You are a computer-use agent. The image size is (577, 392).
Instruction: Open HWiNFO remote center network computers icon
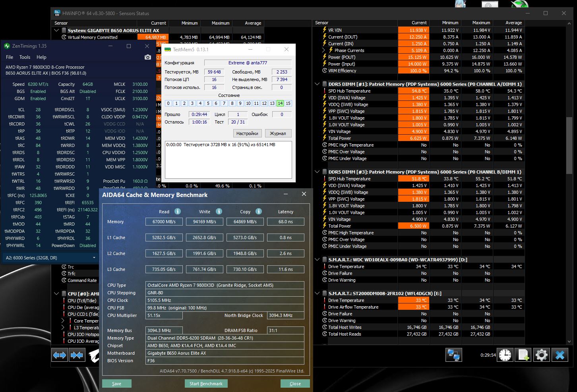coord(453,355)
